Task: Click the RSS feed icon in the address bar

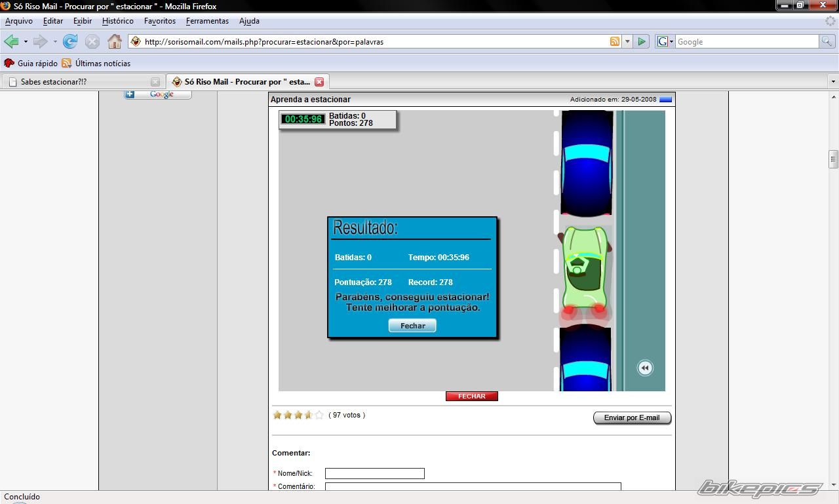Action: pos(614,41)
